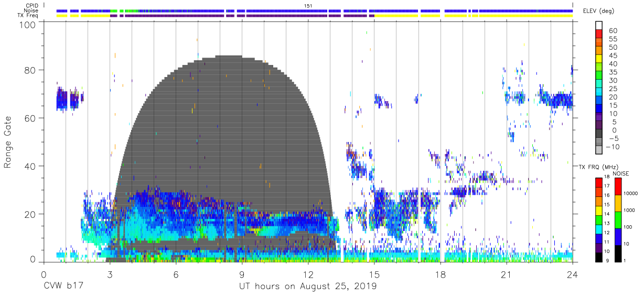
Task: Click the cyan 12-13 MHz TX frequency swatch
Action: click(599, 229)
